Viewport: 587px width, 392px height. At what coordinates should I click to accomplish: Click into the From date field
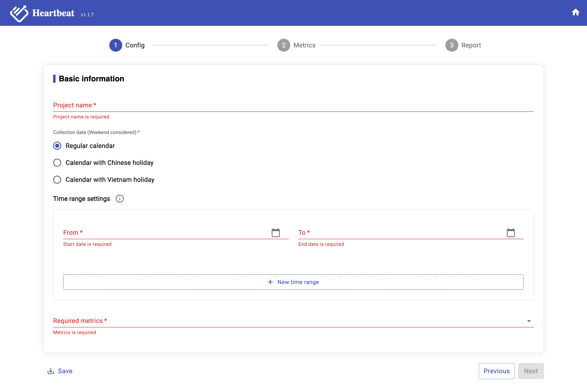pos(165,233)
